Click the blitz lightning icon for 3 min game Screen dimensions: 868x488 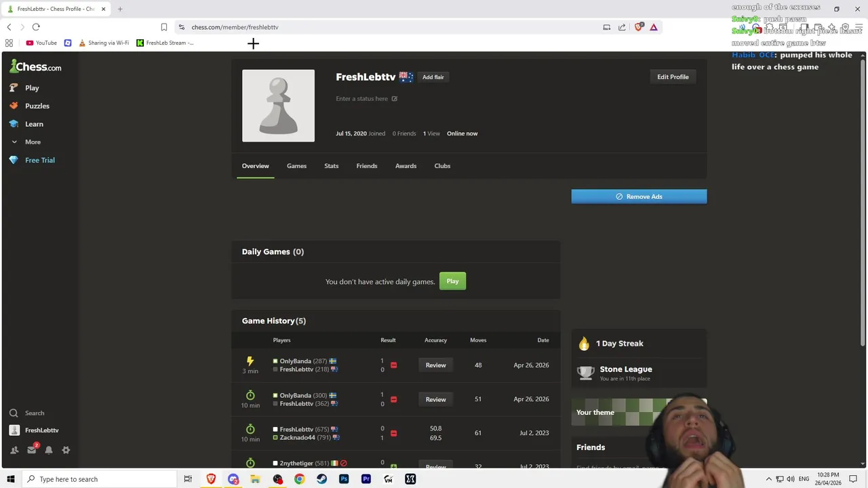click(x=250, y=361)
